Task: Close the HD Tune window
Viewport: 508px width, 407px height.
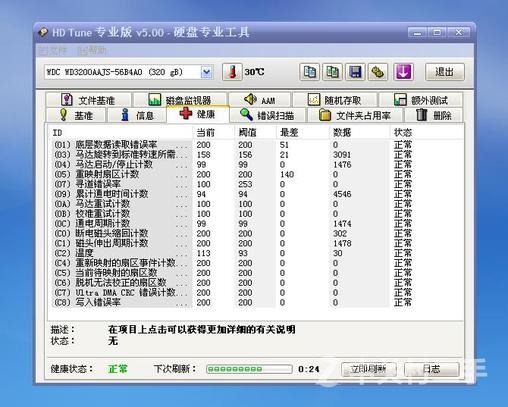Action: pos(459,33)
